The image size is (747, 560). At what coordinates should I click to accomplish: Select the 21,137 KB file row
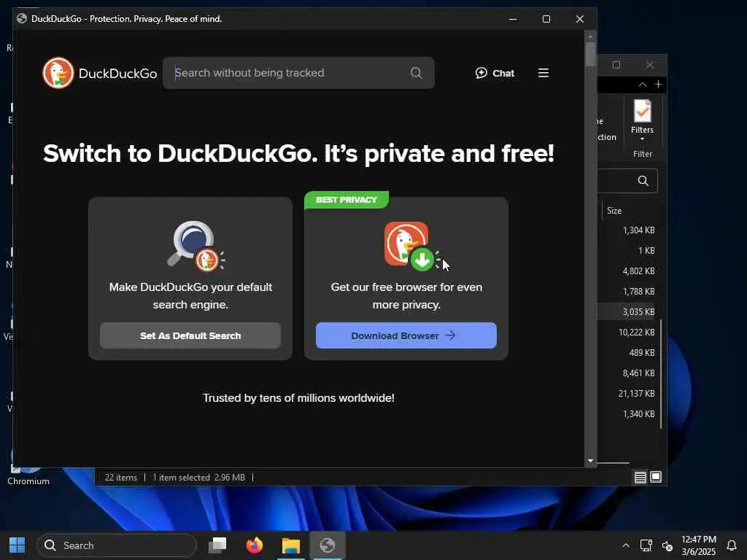pos(627,393)
